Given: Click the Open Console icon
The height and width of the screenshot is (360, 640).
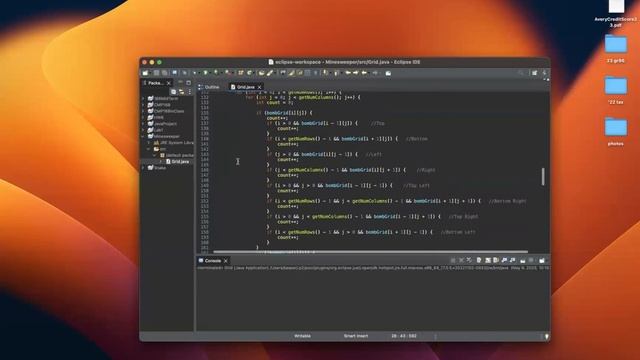Looking at the screenshot, I should point(542,260).
